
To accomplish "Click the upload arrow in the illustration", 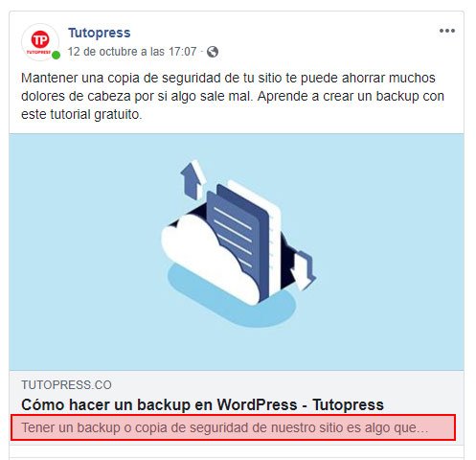I will [193, 179].
